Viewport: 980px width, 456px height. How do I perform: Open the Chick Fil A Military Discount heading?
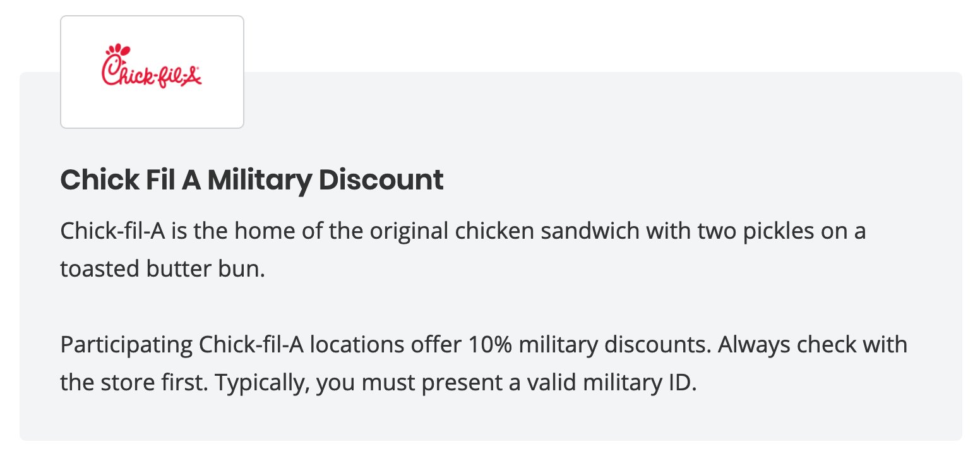point(252,180)
